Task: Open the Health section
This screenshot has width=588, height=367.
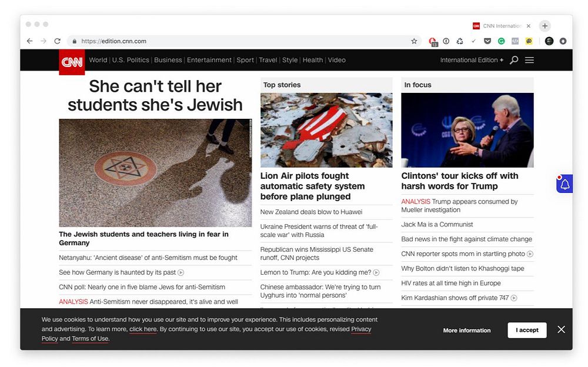Action: coord(312,60)
